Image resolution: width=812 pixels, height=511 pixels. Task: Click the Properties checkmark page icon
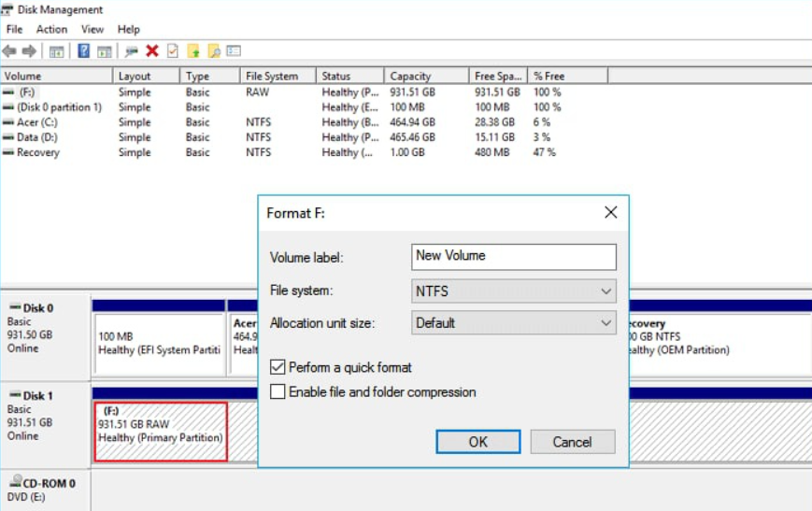pyautogui.click(x=172, y=51)
